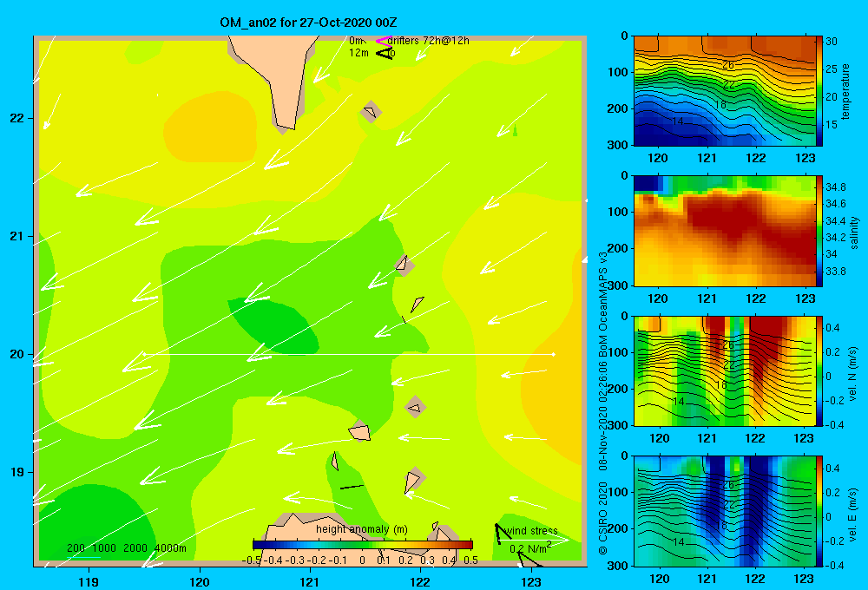
Task: Click latitude label 21 on main map
Action: click(x=17, y=236)
